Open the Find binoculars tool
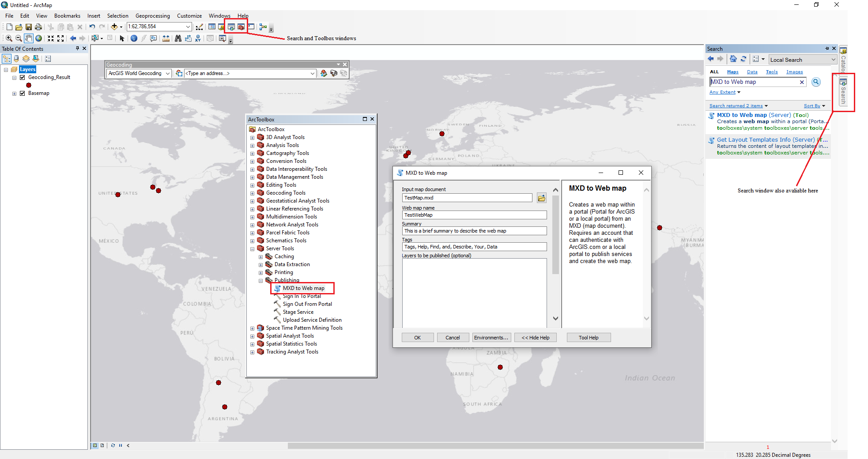Viewport: 868px width, 459px height. pos(178,38)
